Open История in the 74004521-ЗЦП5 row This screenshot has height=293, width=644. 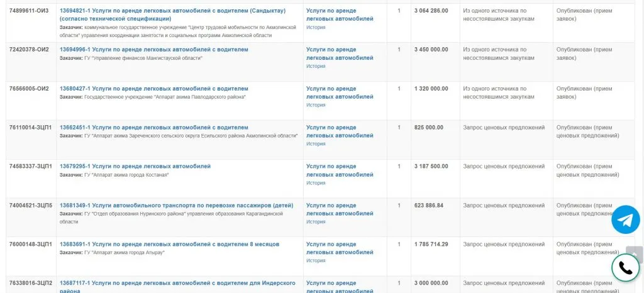pyautogui.click(x=316, y=222)
